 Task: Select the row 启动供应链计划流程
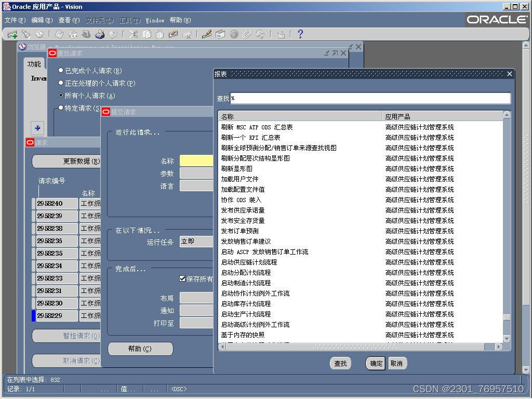361,262
